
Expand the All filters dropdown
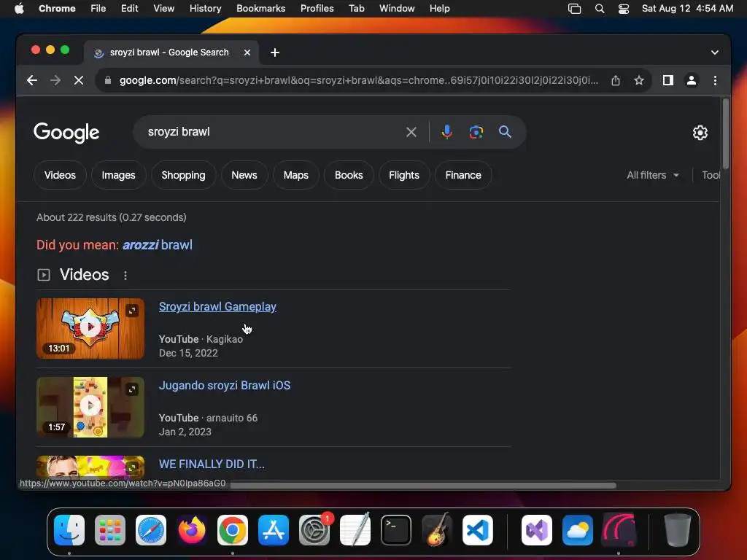(653, 175)
